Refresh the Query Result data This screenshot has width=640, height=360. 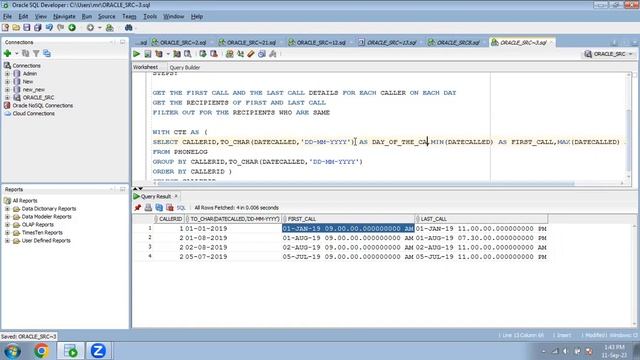tap(159, 208)
